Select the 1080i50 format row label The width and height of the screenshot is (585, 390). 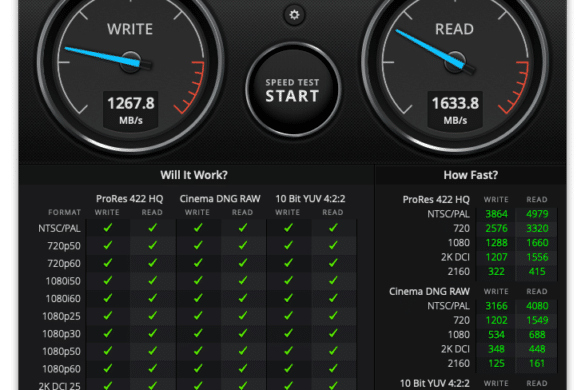coord(63,281)
